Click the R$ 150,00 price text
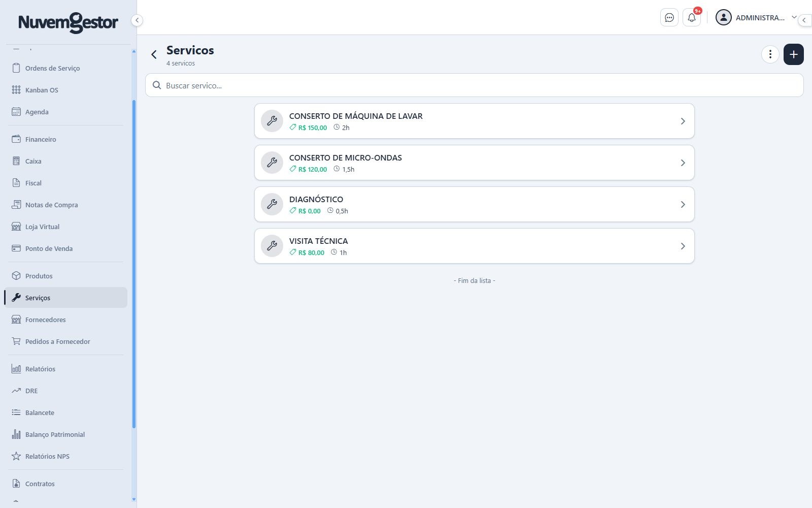 tap(313, 128)
